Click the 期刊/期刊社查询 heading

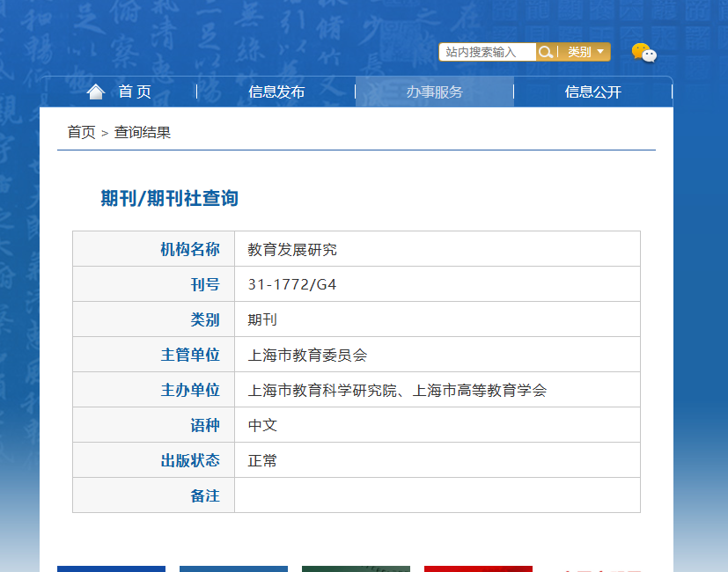coord(170,198)
